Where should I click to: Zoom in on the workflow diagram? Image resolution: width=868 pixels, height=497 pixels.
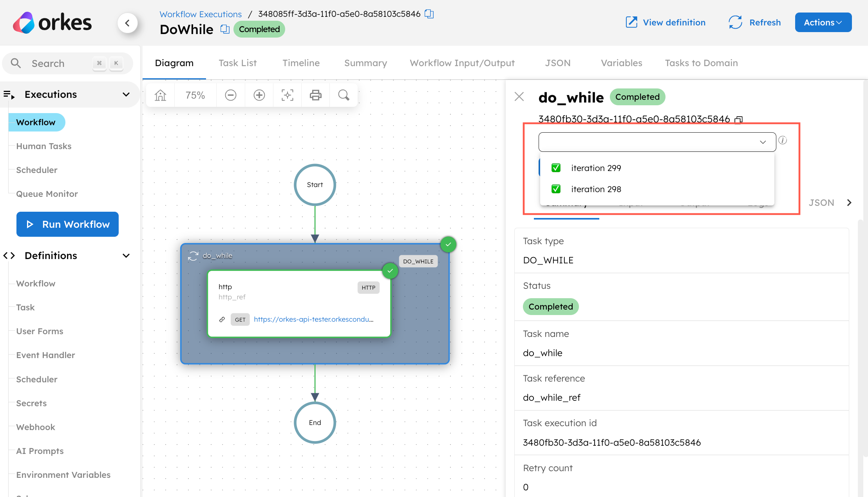point(259,95)
